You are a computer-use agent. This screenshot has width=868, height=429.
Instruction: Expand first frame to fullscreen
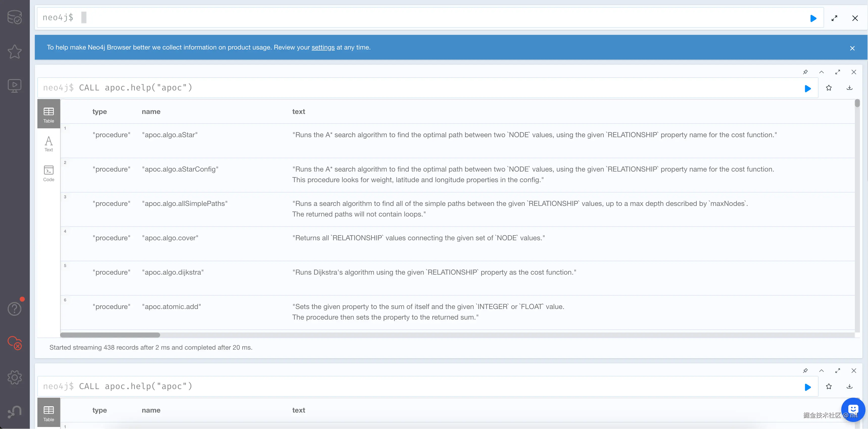838,72
